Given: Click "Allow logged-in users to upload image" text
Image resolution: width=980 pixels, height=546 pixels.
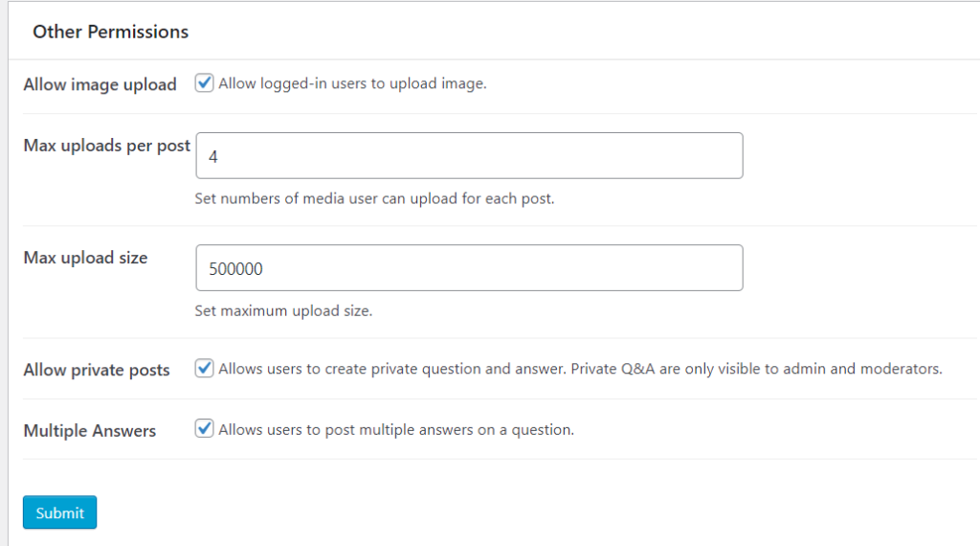Looking at the screenshot, I should (352, 83).
